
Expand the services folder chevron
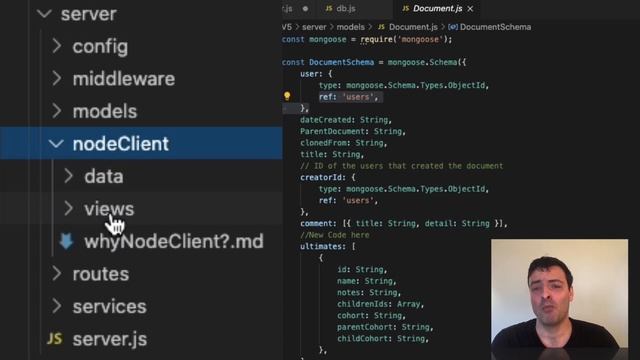(57, 306)
